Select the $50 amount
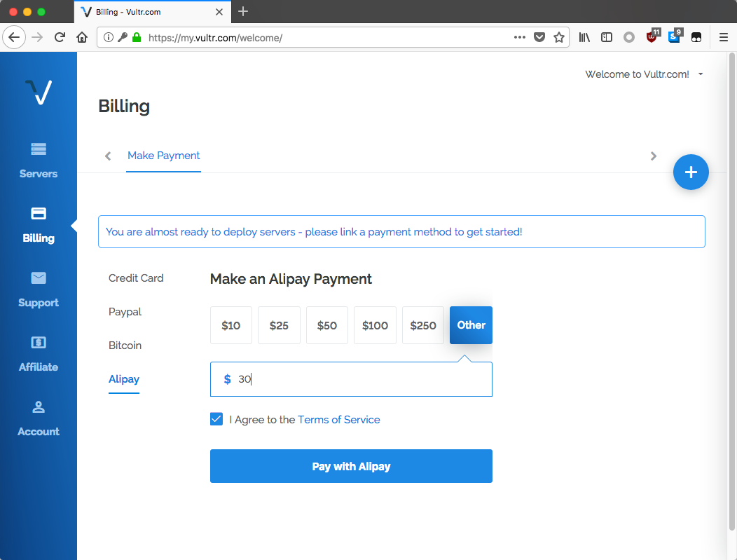The image size is (737, 560). coord(326,325)
